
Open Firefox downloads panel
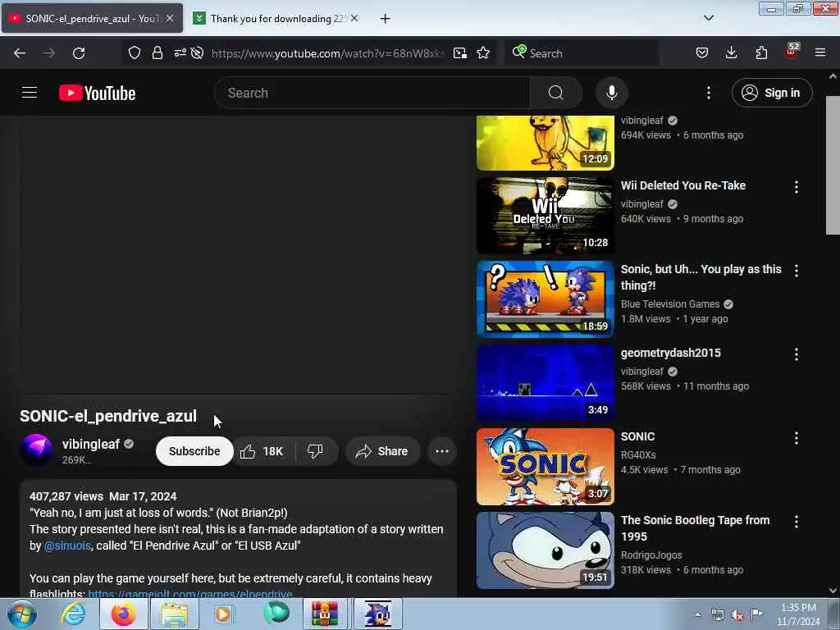click(x=731, y=53)
